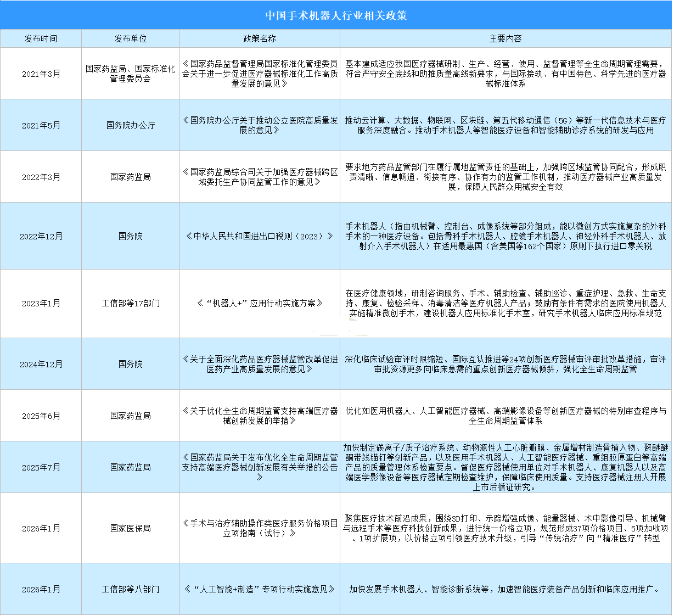The width and height of the screenshot is (674, 616).
Task: Click the content cell about 加快发展手术机器人
Action: 505,589
